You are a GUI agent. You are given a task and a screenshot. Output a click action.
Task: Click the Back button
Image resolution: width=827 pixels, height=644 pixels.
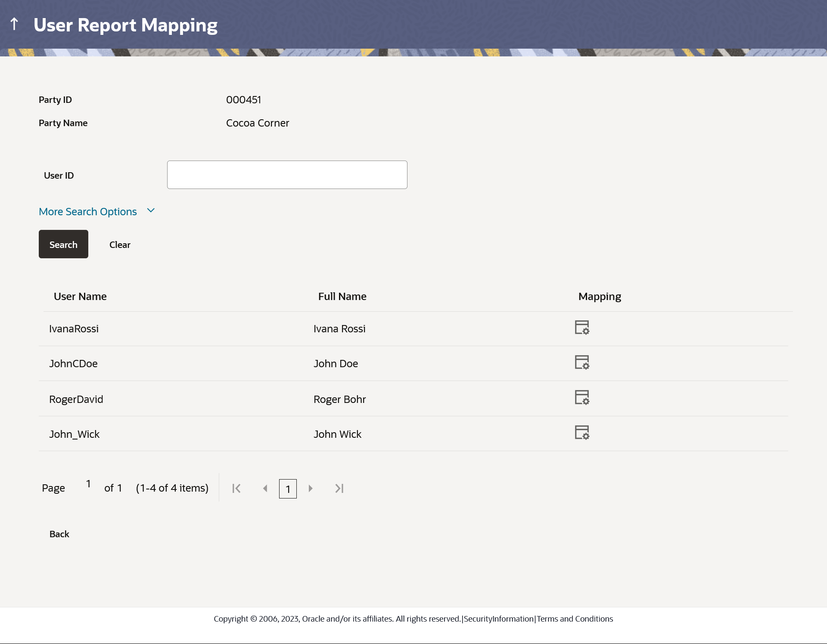59,534
